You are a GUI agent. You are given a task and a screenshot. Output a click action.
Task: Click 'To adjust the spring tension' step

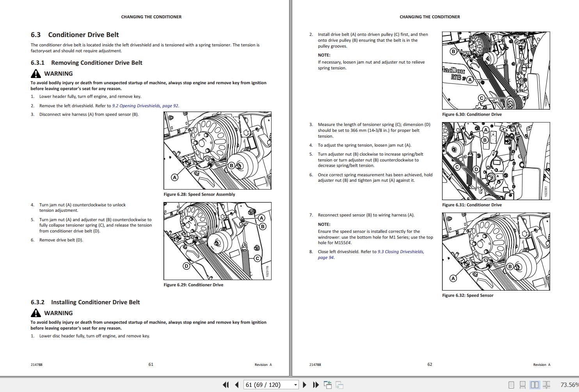(x=364, y=145)
